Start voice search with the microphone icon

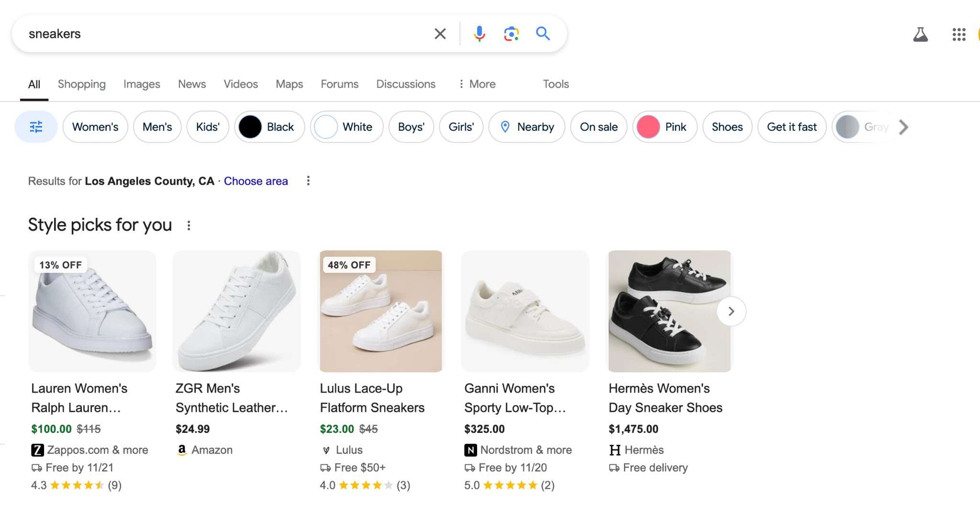479,34
